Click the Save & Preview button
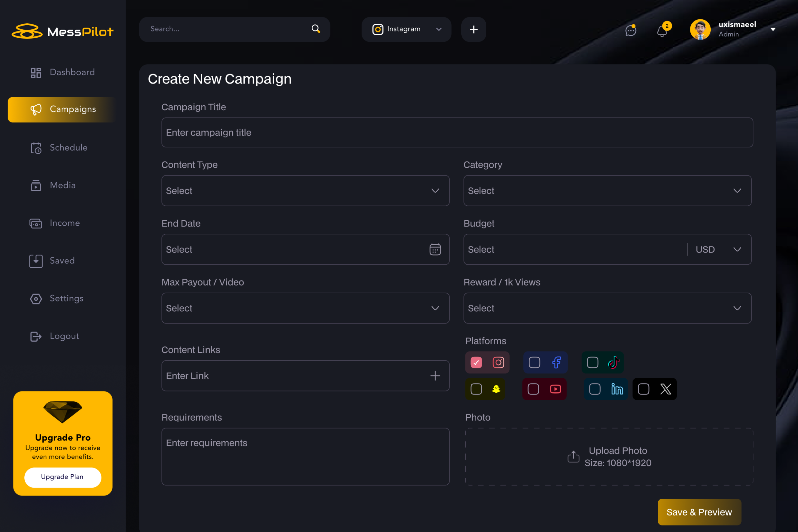 (x=699, y=512)
